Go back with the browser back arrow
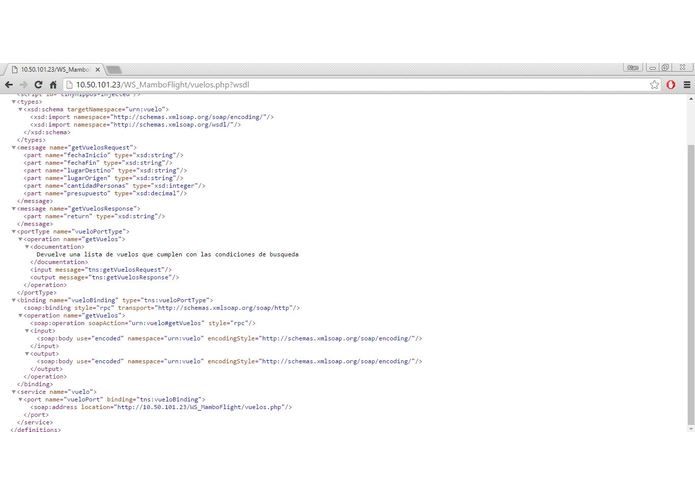Screen dimensions: 695x494 pyautogui.click(x=9, y=85)
